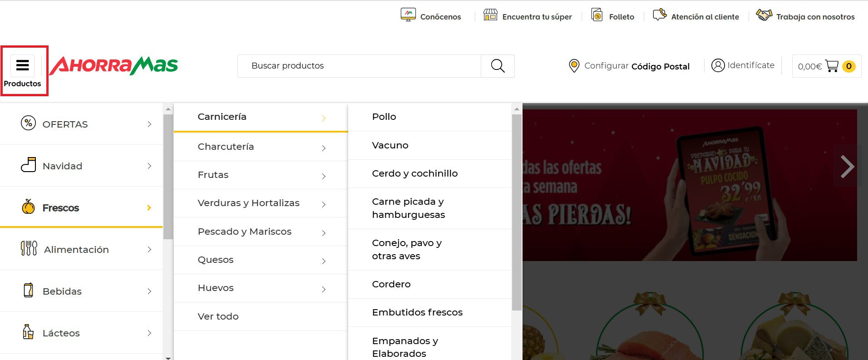This screenshot has height=360, width=868.
Task: Open the Productos hamburger menu
Action: click(23, 66)
